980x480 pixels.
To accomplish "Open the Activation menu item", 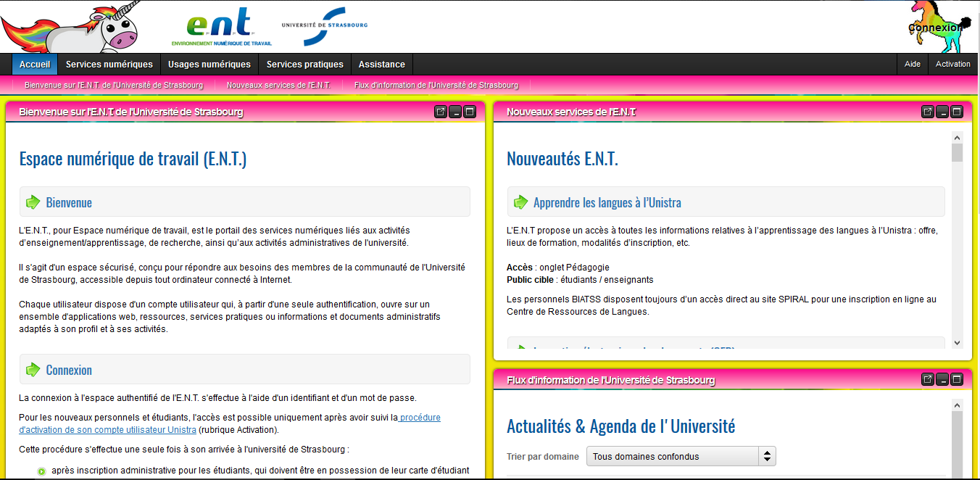I will coord(953,64).
